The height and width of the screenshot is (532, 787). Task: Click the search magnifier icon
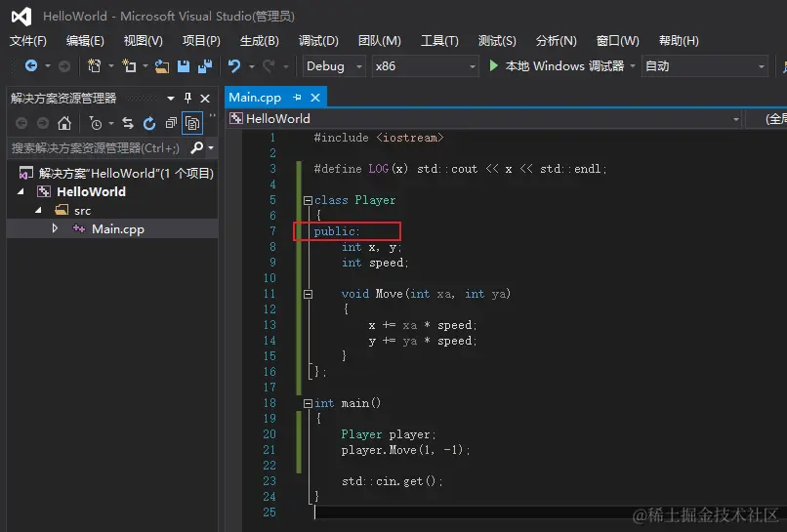coord(197,147)
